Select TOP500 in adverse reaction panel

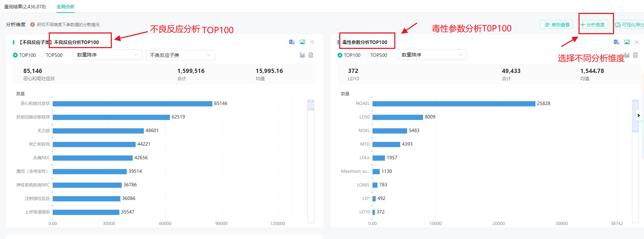click(x=51, y=55)
